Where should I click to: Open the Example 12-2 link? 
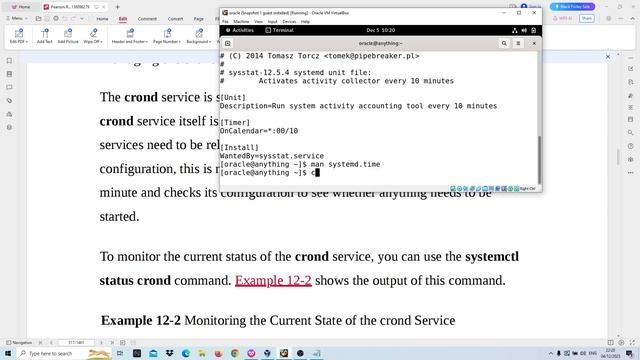273,280
